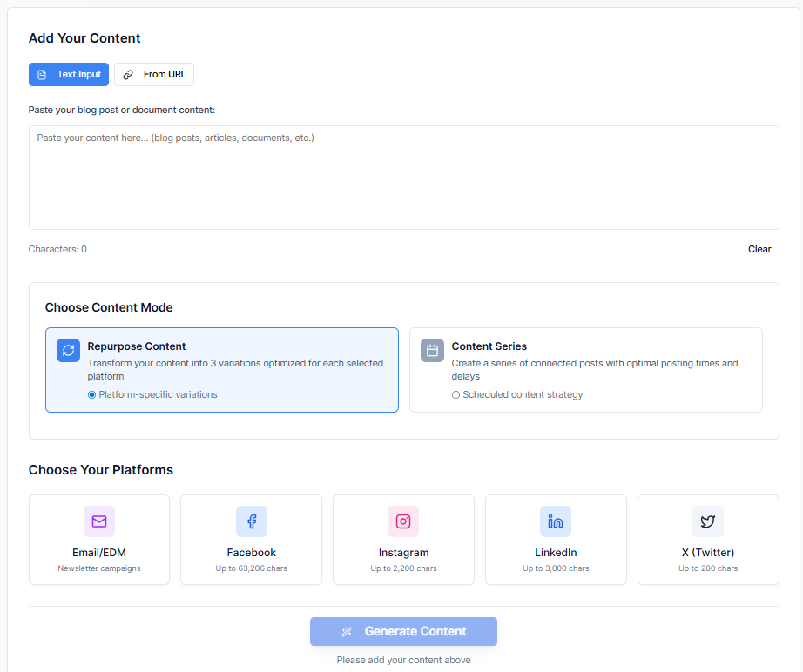
Task: Click the document icon in Text Input
Action: point(42,75)
